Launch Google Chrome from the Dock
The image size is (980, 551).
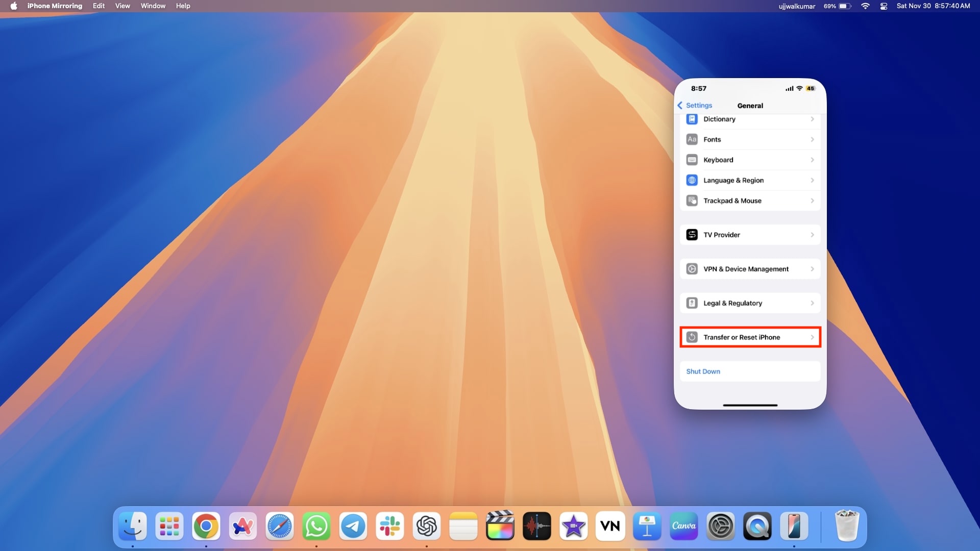(x=206, y=526)
